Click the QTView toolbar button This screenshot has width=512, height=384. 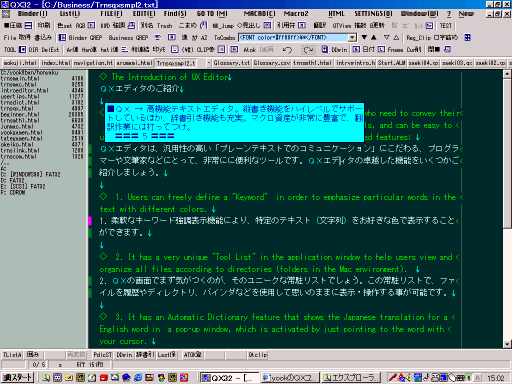tap(342, 26)
